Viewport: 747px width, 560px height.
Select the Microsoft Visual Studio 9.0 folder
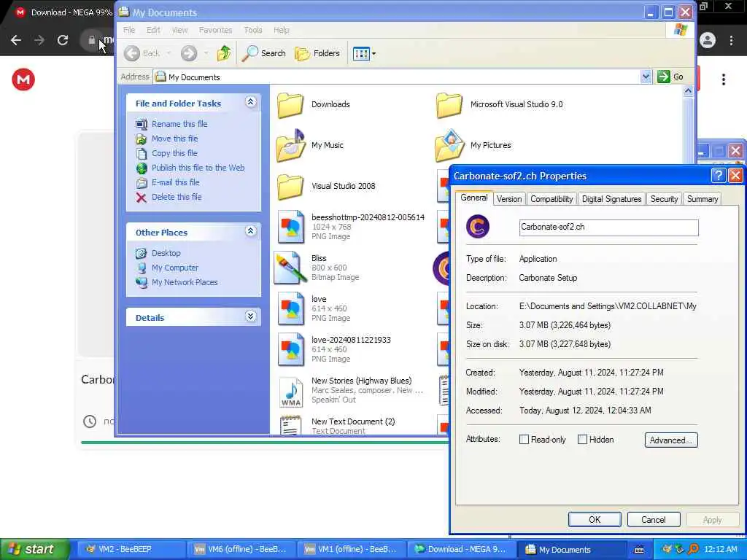449,105
